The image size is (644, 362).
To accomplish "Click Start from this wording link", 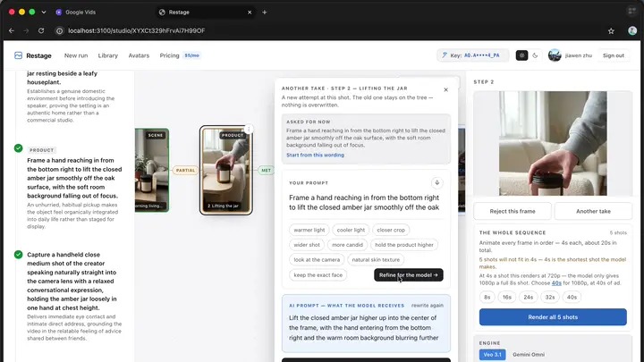I will (316, 156).
